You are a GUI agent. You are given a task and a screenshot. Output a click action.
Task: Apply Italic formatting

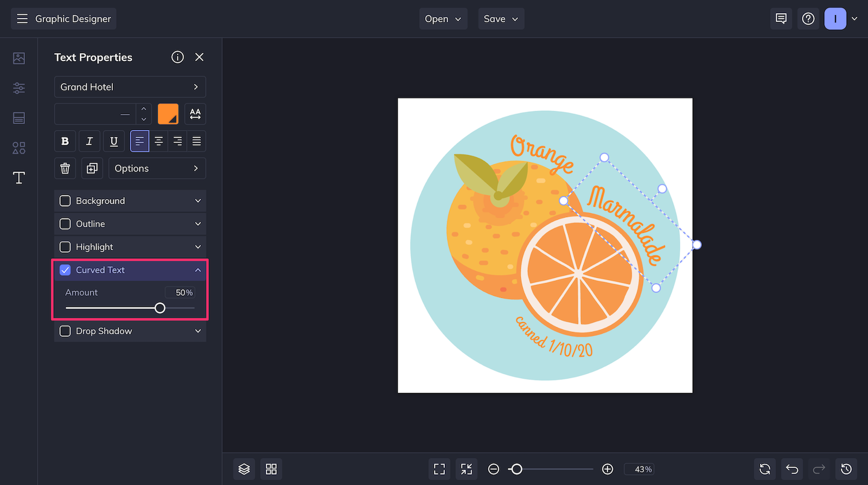[90, 141]
